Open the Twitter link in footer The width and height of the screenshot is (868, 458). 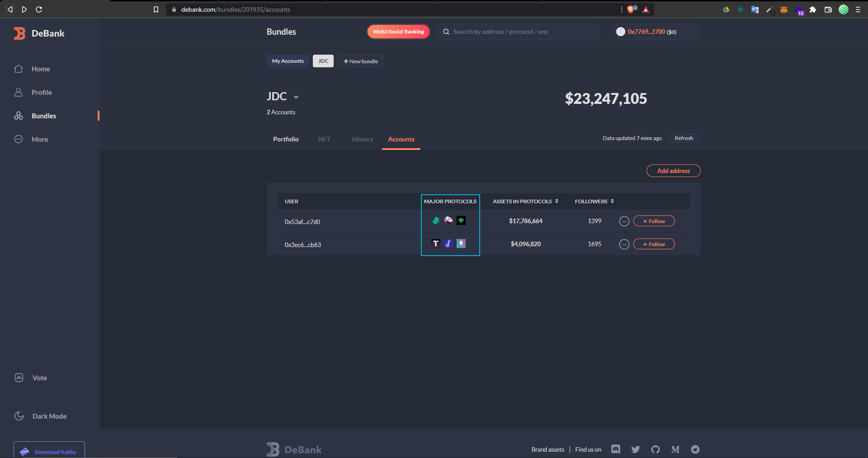point(635,449)
